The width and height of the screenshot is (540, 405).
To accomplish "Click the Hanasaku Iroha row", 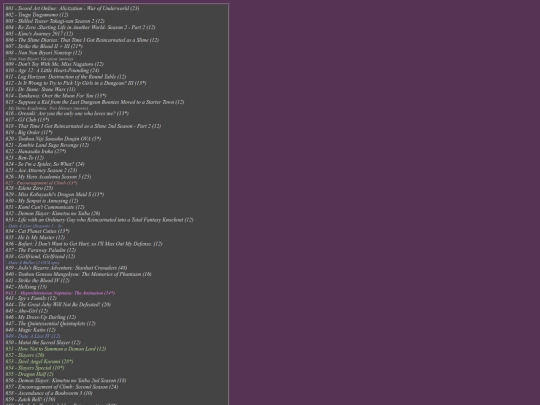I will point(36,151).
